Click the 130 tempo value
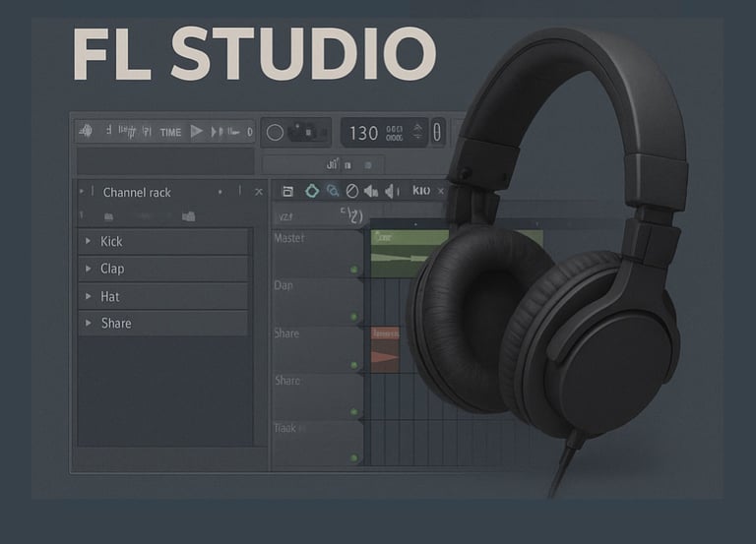 pyautogui.click(x=363, y=133)
